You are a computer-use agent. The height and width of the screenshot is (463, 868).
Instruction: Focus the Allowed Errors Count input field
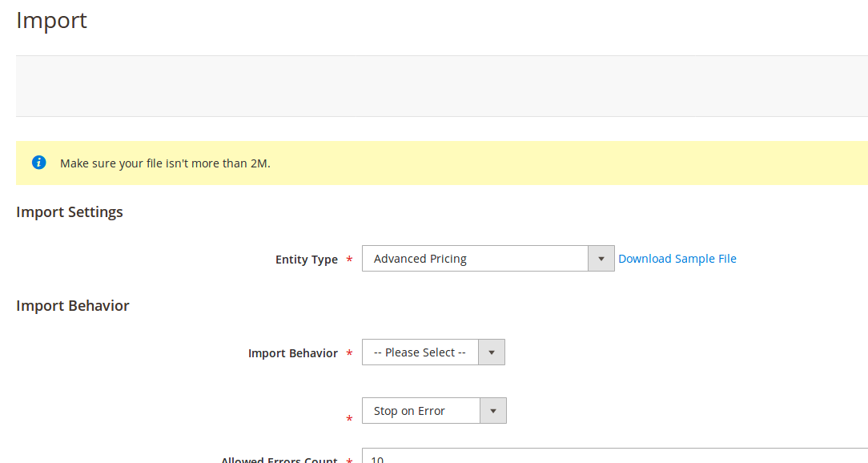pyautogui.click(x=609, y=457)
